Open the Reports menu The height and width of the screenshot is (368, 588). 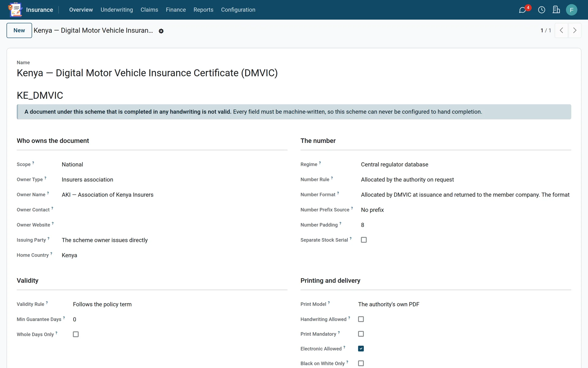point(203,10)
